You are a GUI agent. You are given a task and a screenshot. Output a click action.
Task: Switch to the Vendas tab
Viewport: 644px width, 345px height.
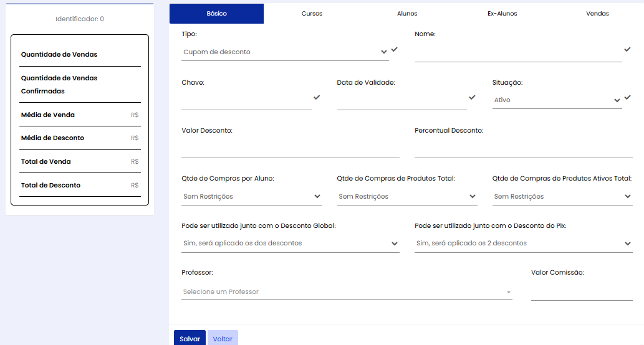pyautogui.click(x=597, y=14)
